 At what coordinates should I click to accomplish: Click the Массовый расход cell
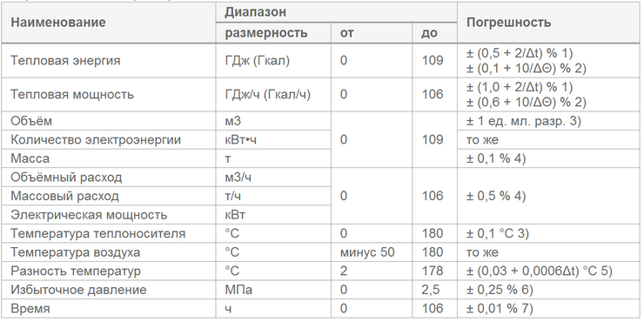[109, 196]
